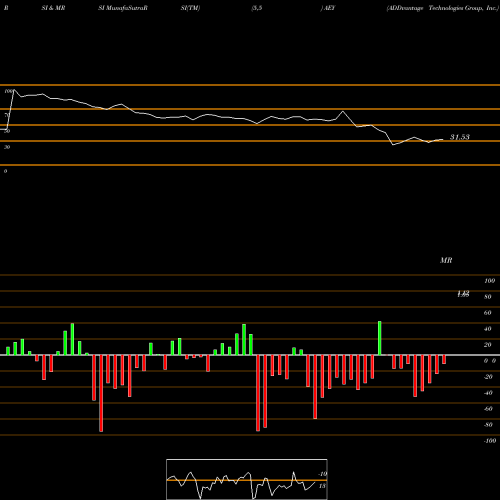Click ADDvantage Technologies Group, Inc. company name

click(x=443, y=8)
